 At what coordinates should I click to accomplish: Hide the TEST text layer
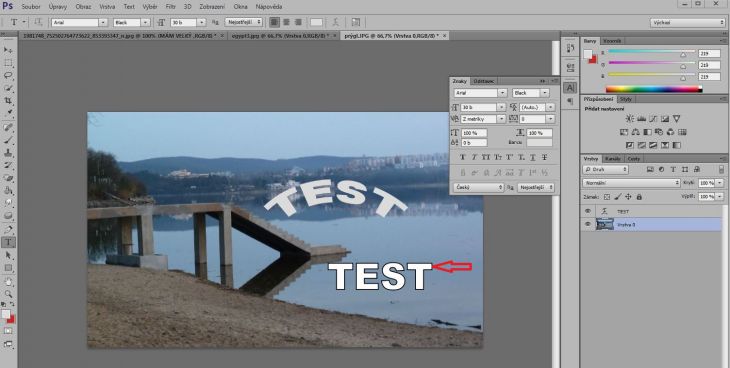(588, 211)
